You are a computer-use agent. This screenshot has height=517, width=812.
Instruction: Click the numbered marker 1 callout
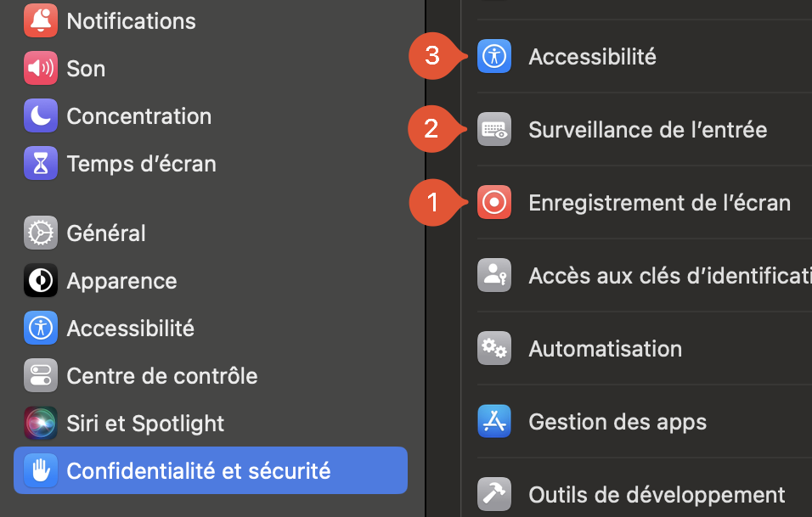point(434,202)
